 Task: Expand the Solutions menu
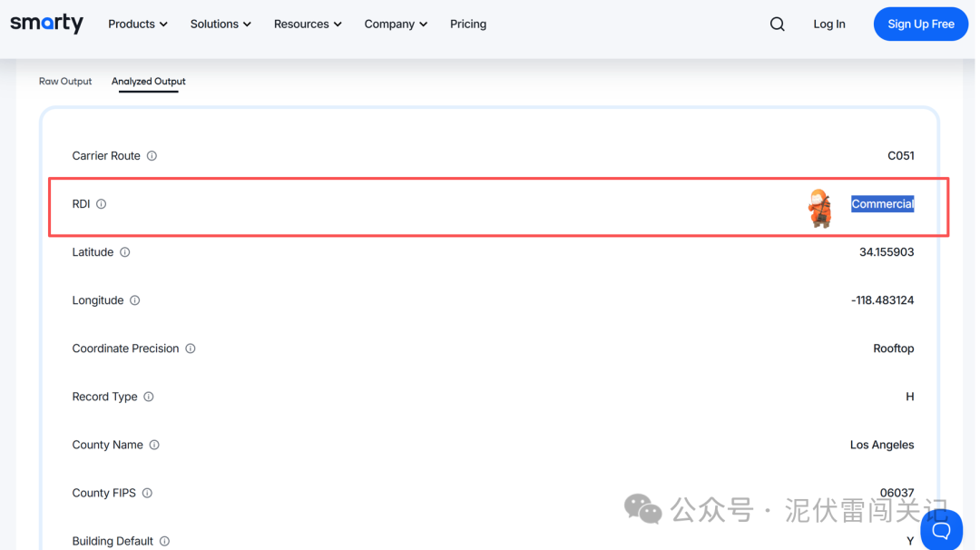[x=220, y=24]
